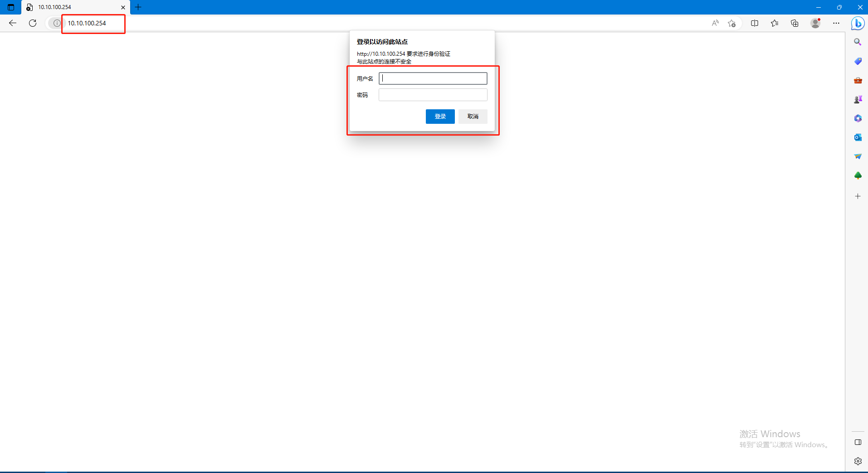Open the favorites list
Screen dimensions: 868x473
(x=775, y=23)
